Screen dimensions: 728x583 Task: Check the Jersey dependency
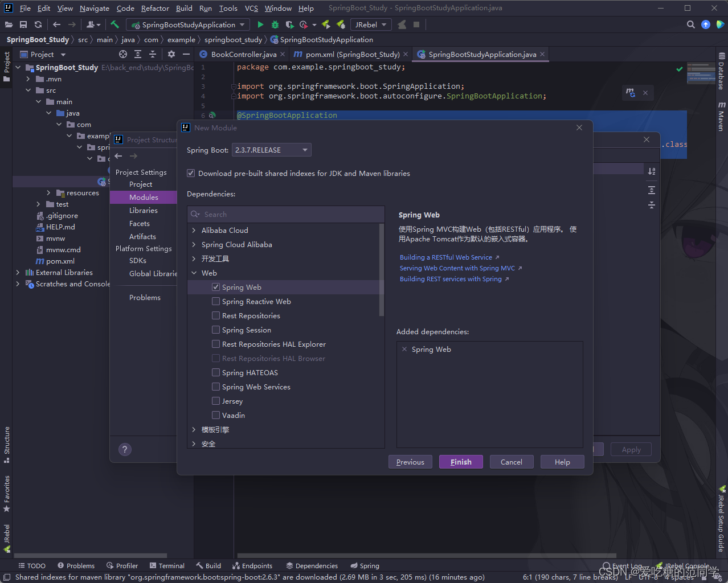point(216,401)
